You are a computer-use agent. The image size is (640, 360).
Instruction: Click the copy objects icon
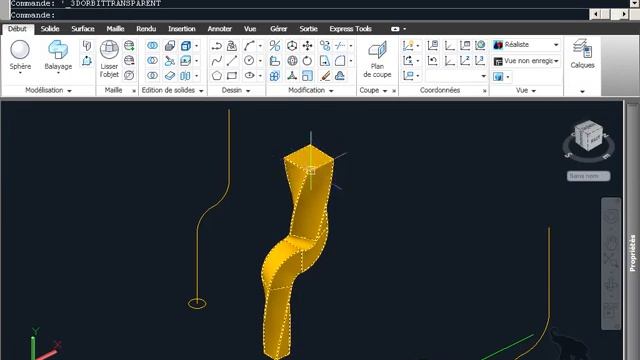(325, 45)
